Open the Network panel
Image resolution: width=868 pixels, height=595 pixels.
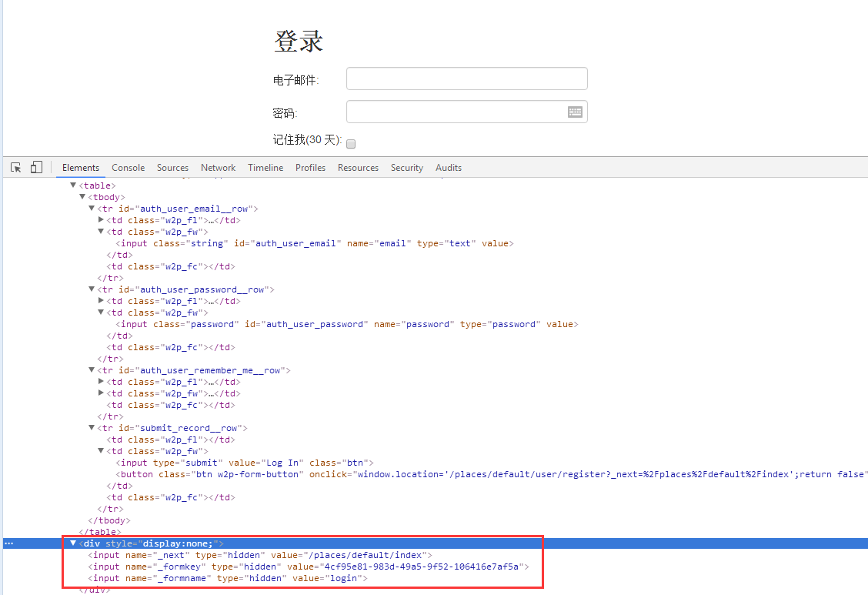point(218,167)
